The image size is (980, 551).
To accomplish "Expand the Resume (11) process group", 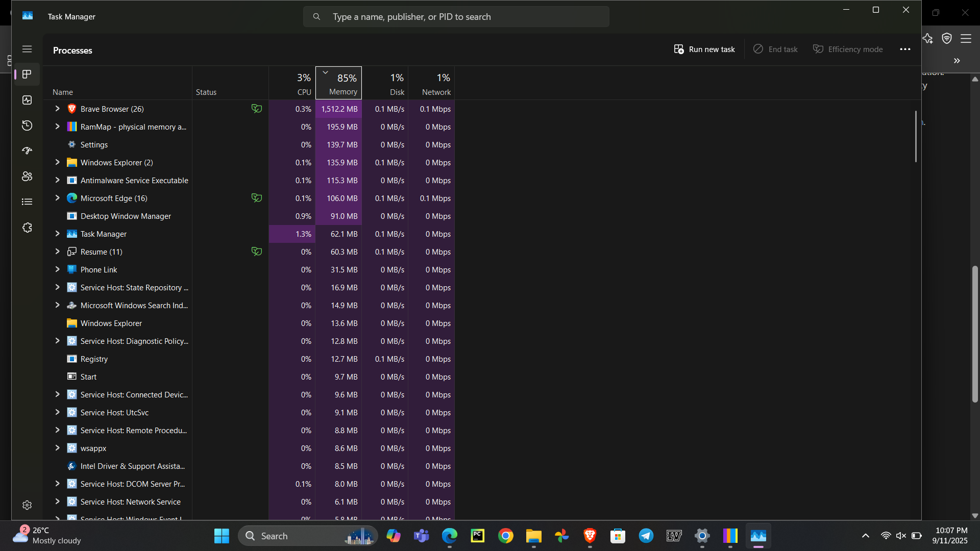I will pos(57,252).
